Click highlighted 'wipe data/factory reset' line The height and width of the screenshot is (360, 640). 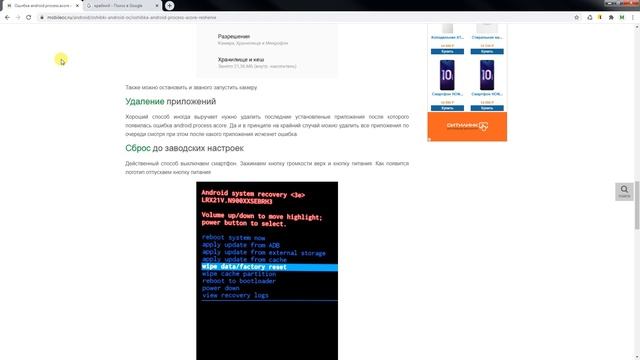pos(270,267)
